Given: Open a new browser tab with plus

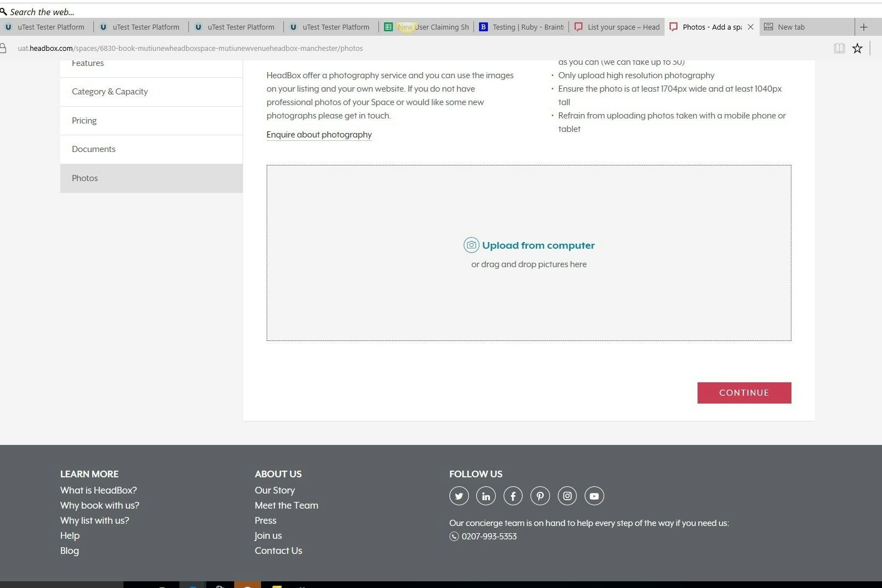Looking at the screenshot, I should click(864, 27).
